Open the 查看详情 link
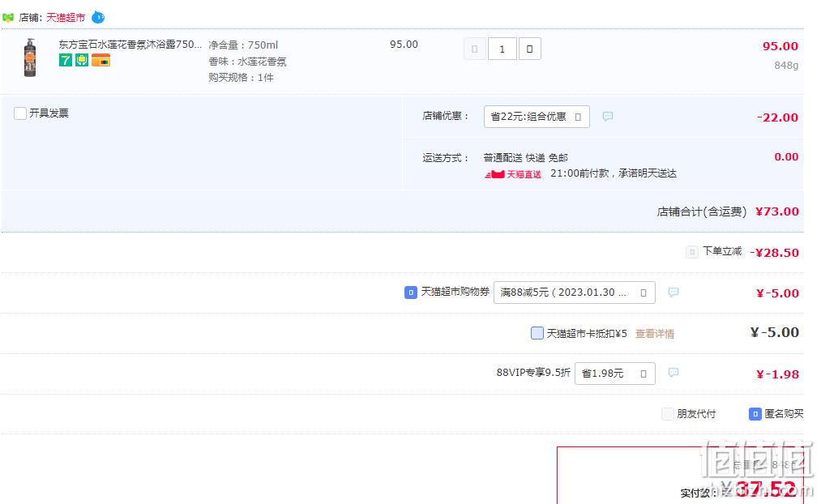The height and width of the screenshot is (504, 821). point(655,333)
